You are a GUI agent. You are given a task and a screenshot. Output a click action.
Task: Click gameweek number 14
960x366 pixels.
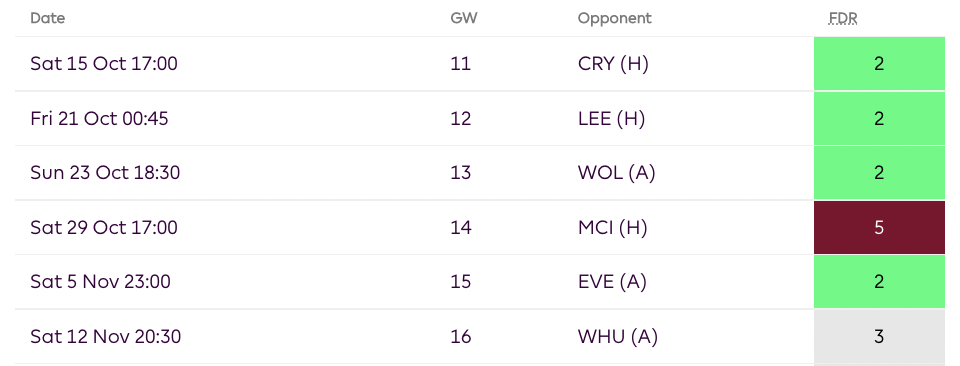click(x=461, y=228)
